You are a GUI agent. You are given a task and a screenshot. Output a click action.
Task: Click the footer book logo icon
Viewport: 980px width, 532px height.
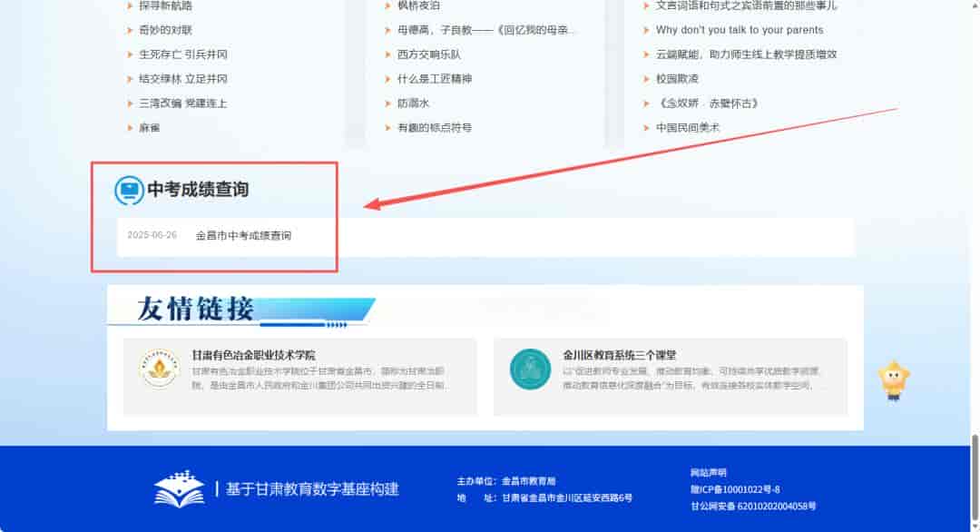[x=180, y=488]
